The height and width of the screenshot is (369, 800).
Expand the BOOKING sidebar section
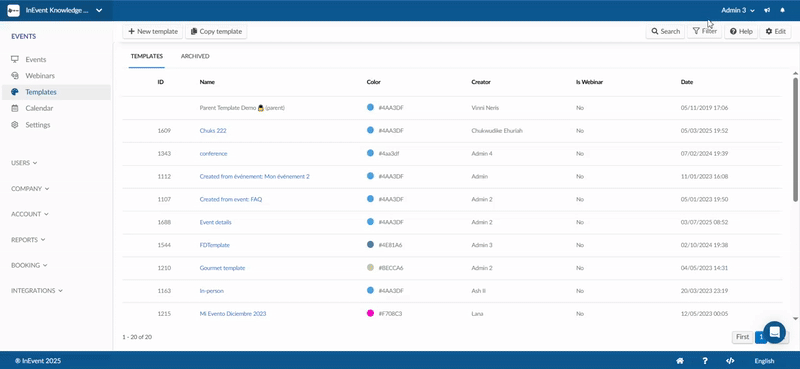click(29, 265)
